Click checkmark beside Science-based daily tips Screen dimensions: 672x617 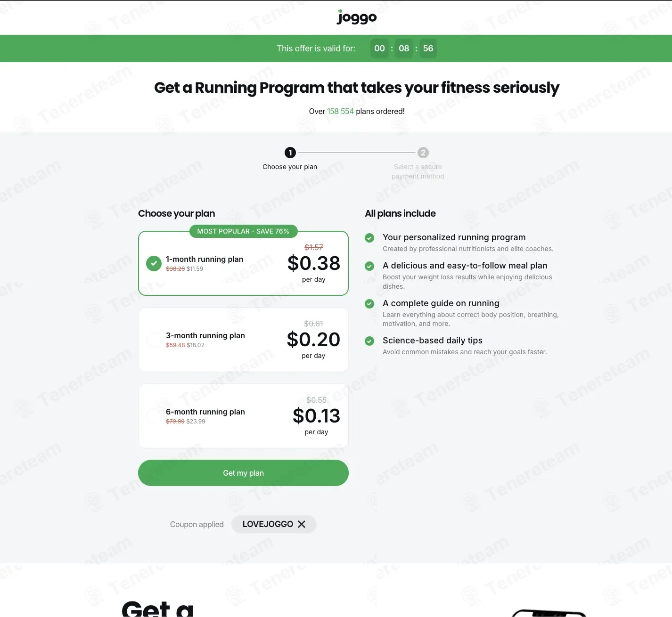369,341
